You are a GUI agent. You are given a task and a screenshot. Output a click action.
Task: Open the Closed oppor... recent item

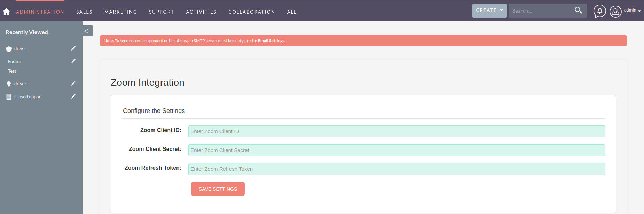point(29,97)
